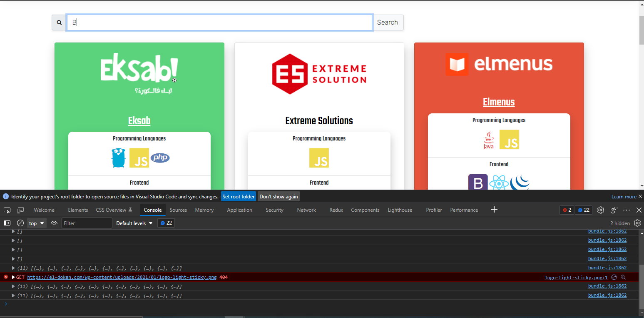
Task: Toggle device emulation mode
Action: (20, 210)
